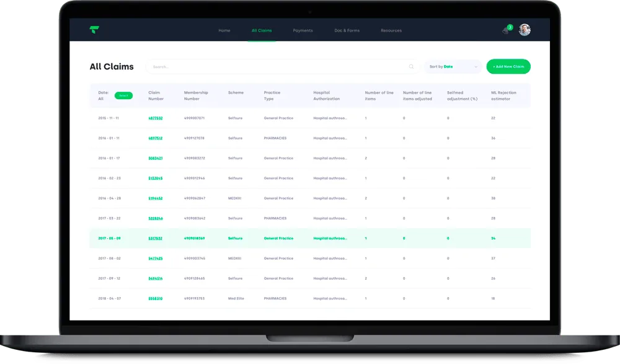Click the search magnifier icon
The height and width of the screenshot is (364, 620).
411,66
